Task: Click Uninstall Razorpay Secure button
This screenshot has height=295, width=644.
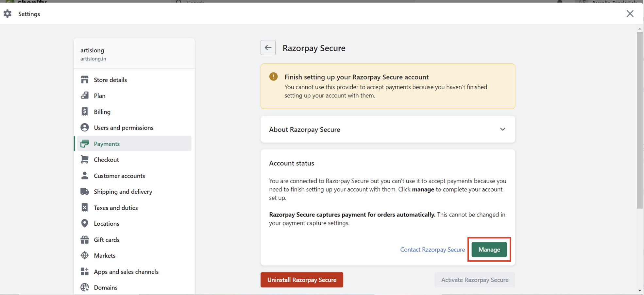Action: coord(302,280)
